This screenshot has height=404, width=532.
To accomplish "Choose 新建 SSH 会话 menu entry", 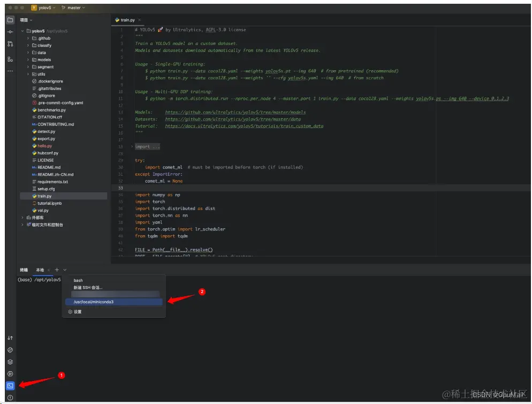I will [x=113, y=287].
